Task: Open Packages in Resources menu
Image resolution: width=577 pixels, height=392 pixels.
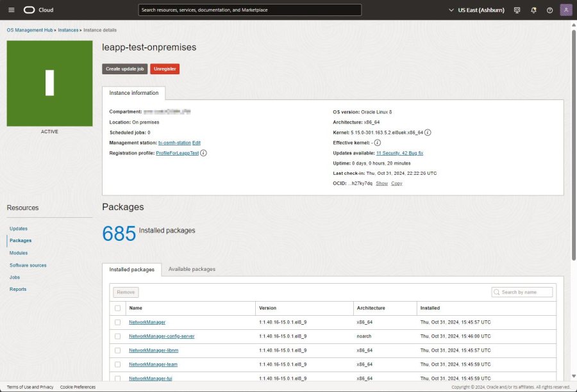Action: (x=21, y=240)
